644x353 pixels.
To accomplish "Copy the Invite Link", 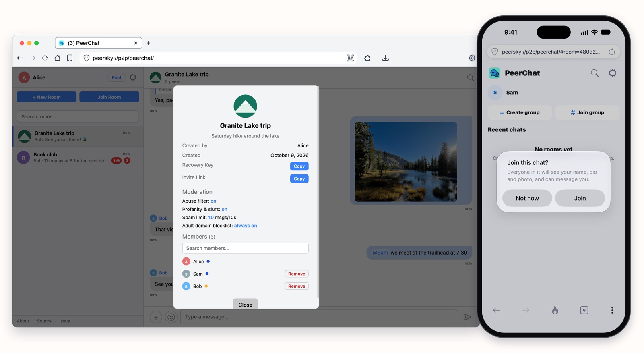I will point(299,179).
